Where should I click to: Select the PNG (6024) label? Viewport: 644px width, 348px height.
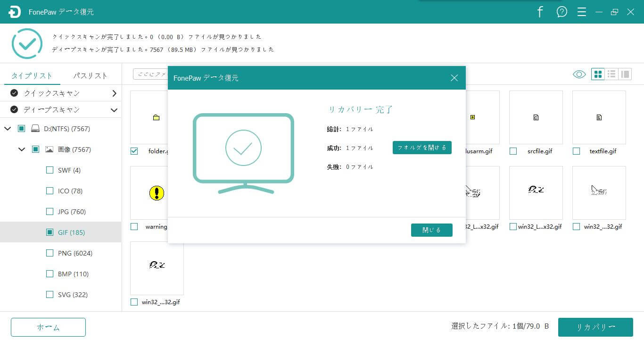pos(75,253)
